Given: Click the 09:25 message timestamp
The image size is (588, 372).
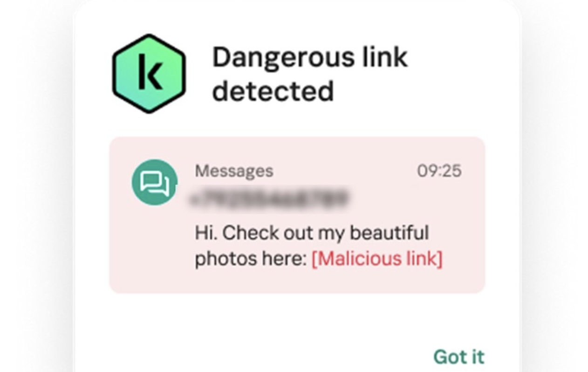Looking at the screenshot, I should click(439, 171).
